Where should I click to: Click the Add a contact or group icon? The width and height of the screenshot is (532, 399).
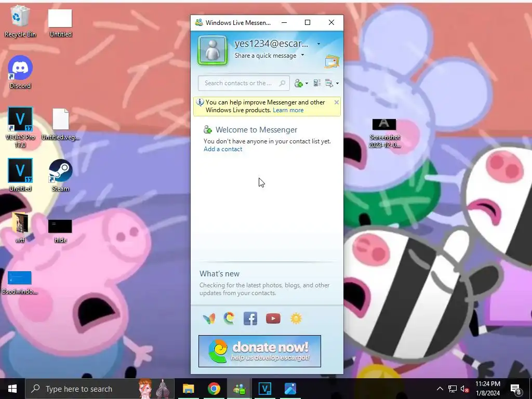pyautogui.click(x=299, y=83)
